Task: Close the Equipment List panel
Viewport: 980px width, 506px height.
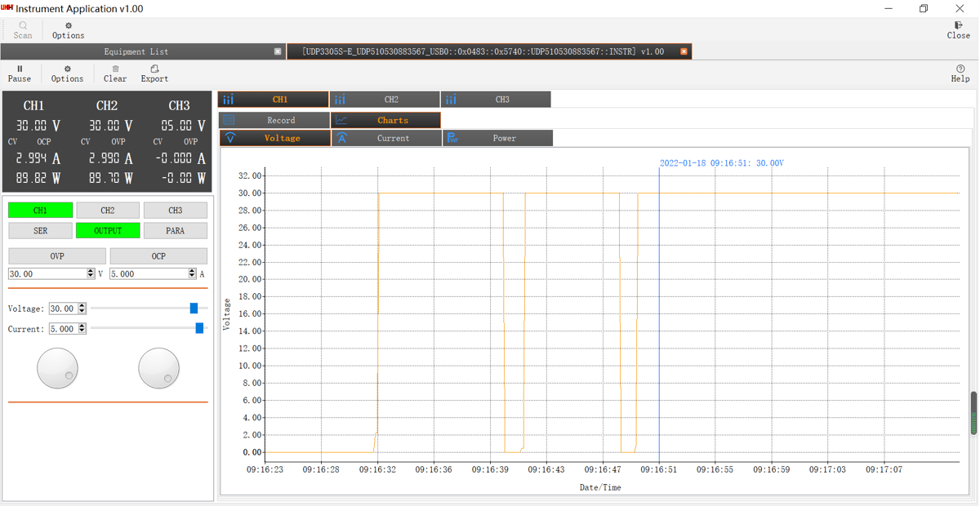Action: 278,51
